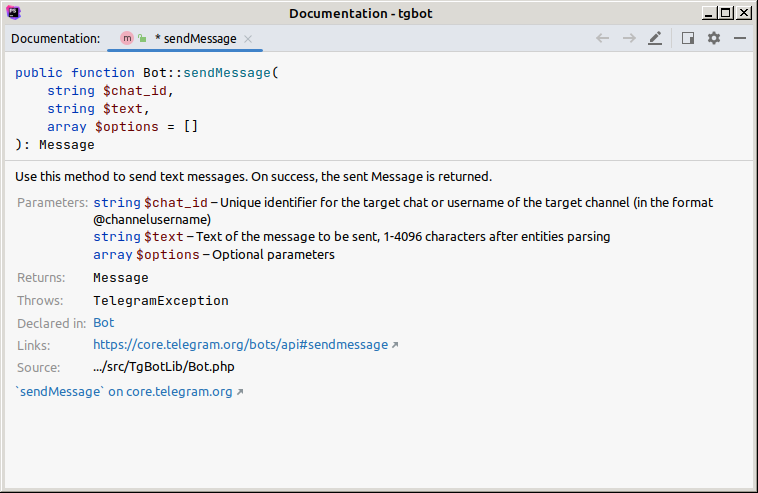Click the Source path .../src/TgBotLib/Bot.php

tap(164, 367)
